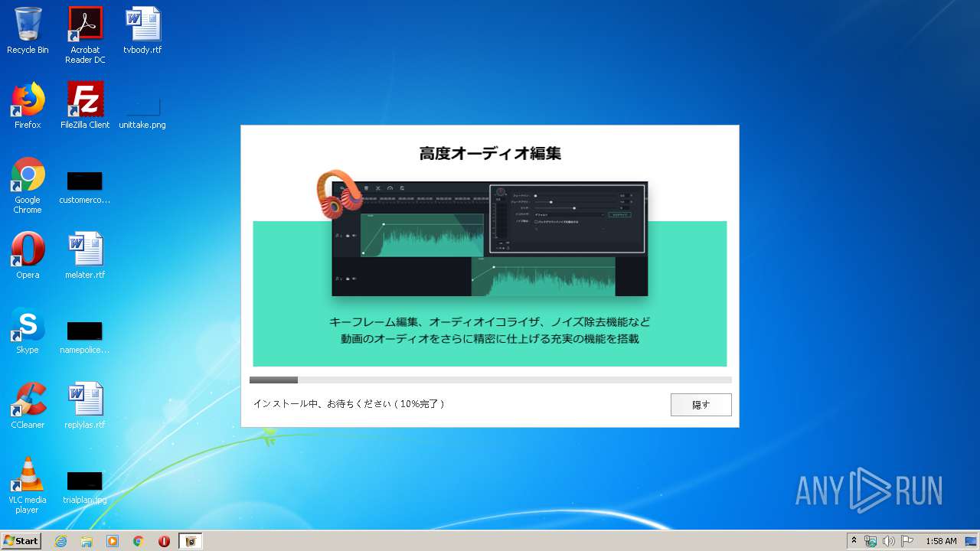Select the Acrobat Reader DC shortcut
Screen dimensions: 980x551
[85, 35]
